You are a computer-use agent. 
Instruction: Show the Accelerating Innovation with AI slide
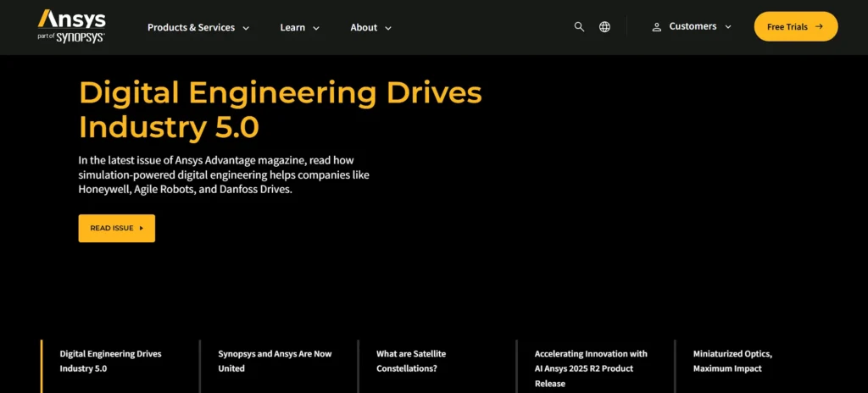click(591, 368)
